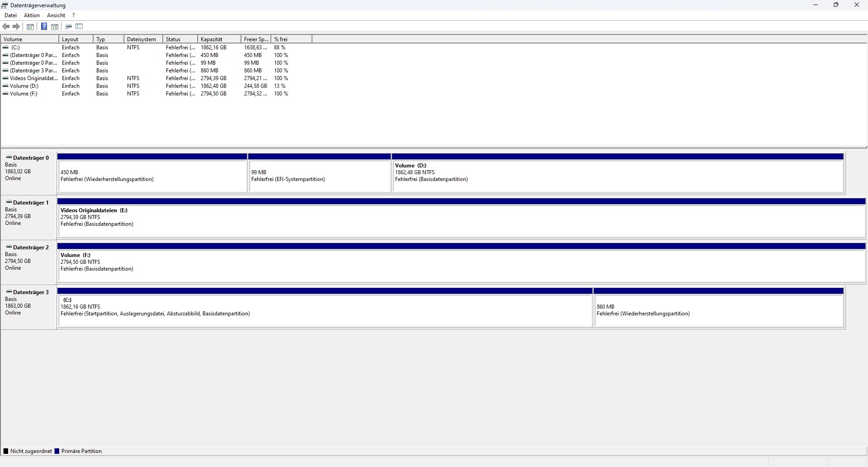Sort by the Layout column header
Viewport: 868px width, 467px height.
point(76,39)
